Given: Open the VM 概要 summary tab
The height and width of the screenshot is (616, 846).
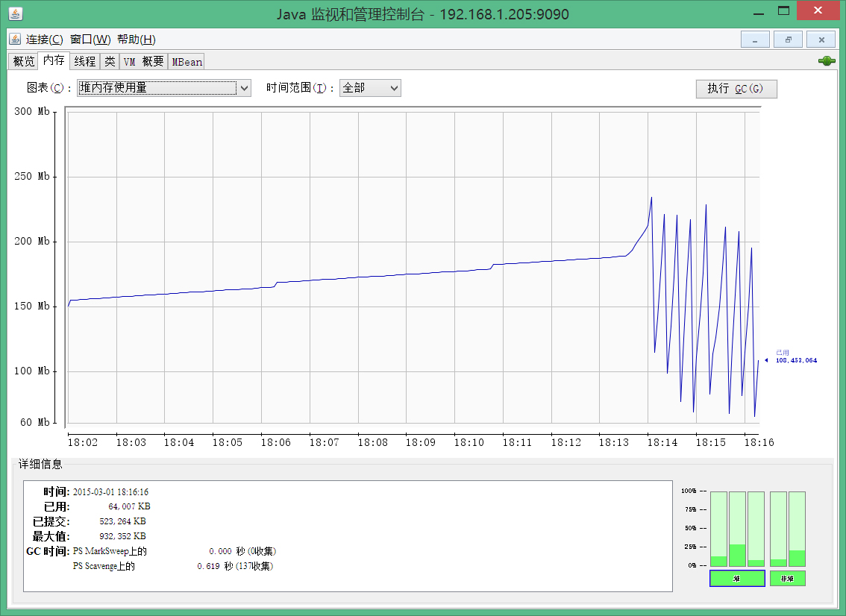Looking at the screenshot, I should pos(143,62).
